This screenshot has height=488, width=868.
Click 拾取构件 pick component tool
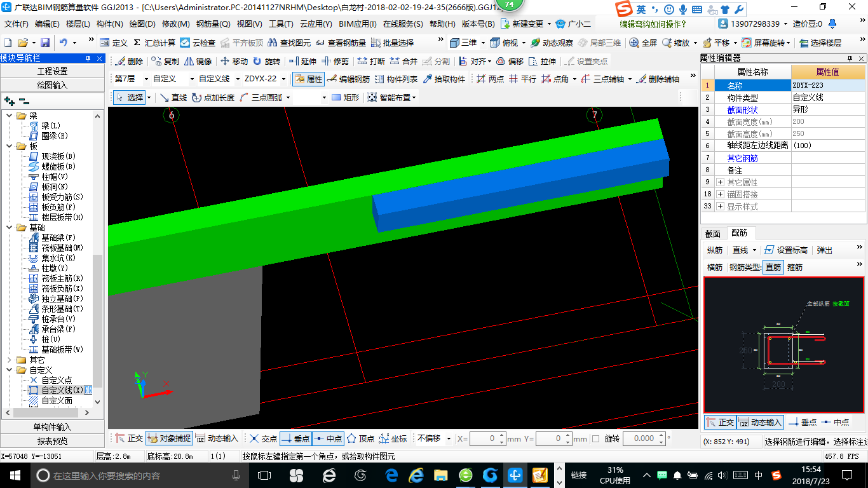444,79
